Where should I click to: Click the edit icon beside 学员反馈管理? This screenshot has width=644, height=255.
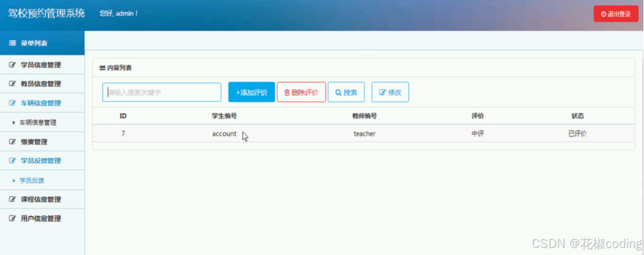pos(12,160)
